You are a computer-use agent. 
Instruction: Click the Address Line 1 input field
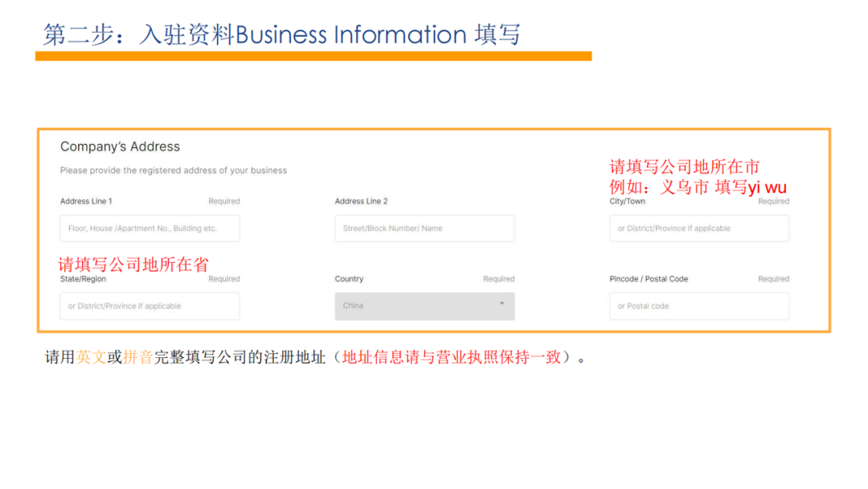(x=149, y=228)
